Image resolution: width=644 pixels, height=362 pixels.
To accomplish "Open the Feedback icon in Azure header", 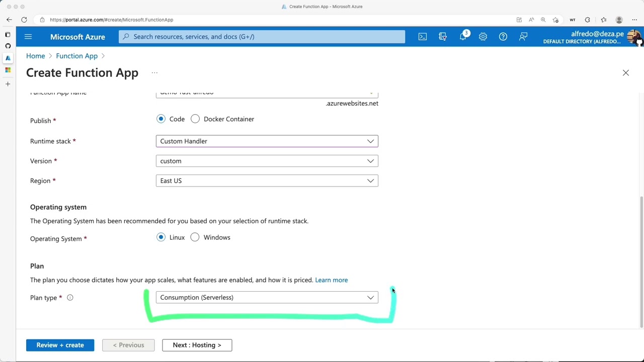I will point(523,37).
